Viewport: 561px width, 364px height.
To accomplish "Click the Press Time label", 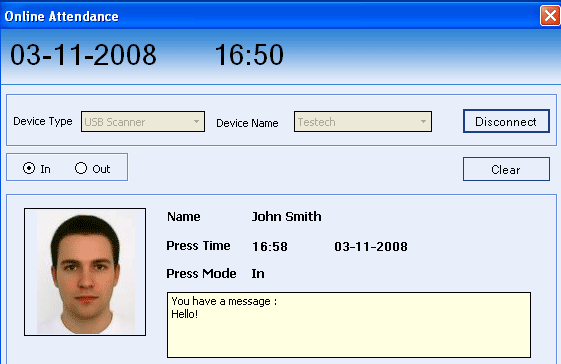I will pos(198,246).
